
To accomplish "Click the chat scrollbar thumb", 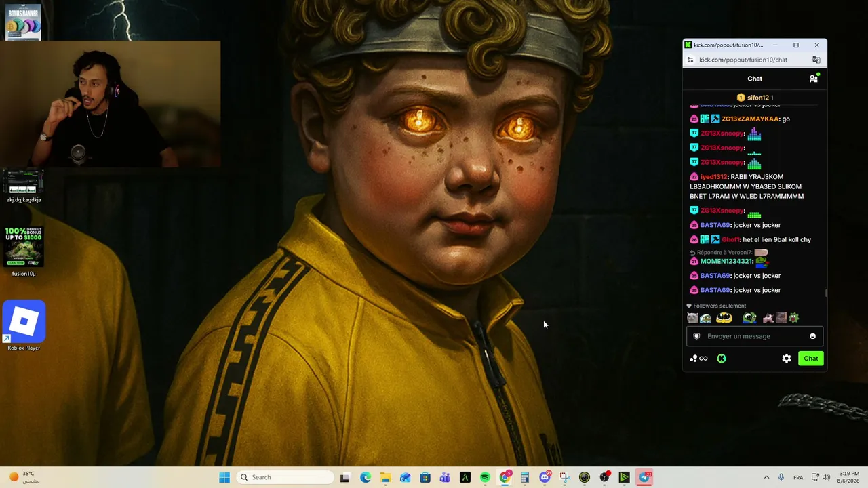I will (x=826, y=293).
